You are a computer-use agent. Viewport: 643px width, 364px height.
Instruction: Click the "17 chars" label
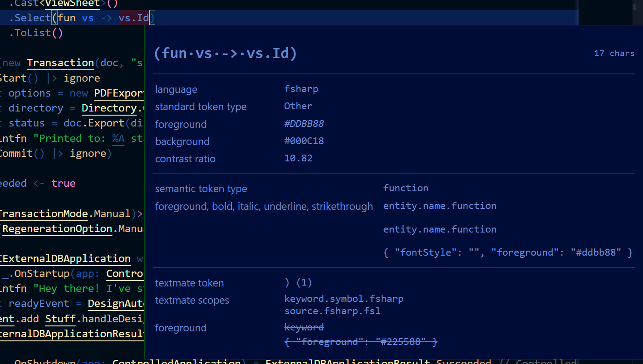pos(614,53)
